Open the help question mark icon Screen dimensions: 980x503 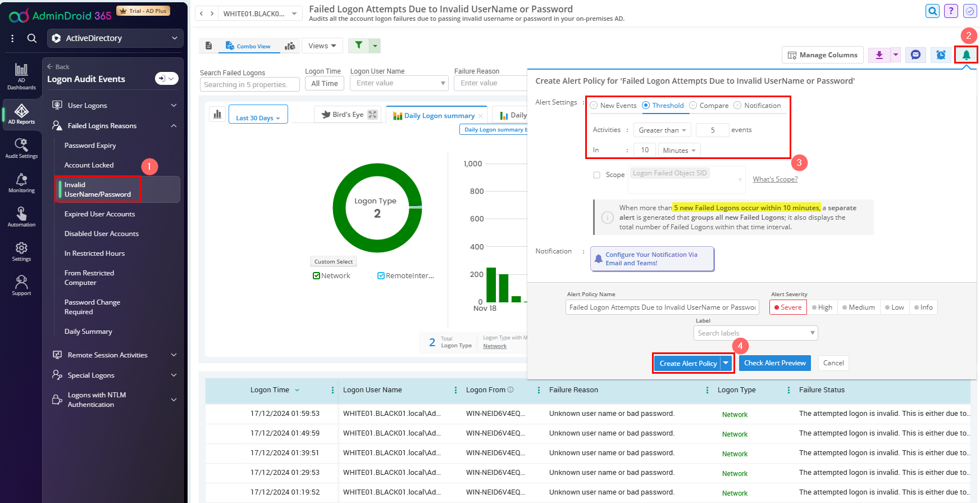pyautogui.click(x=951, y=11)
